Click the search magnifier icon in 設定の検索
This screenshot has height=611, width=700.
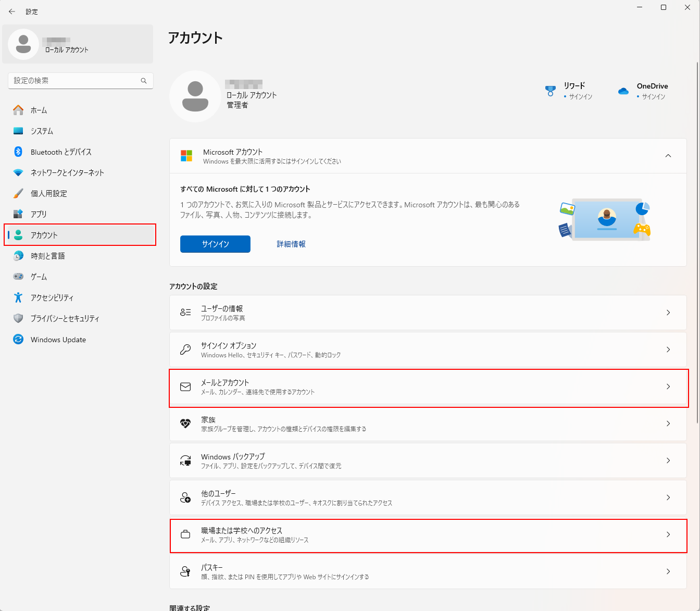(144, 81)
